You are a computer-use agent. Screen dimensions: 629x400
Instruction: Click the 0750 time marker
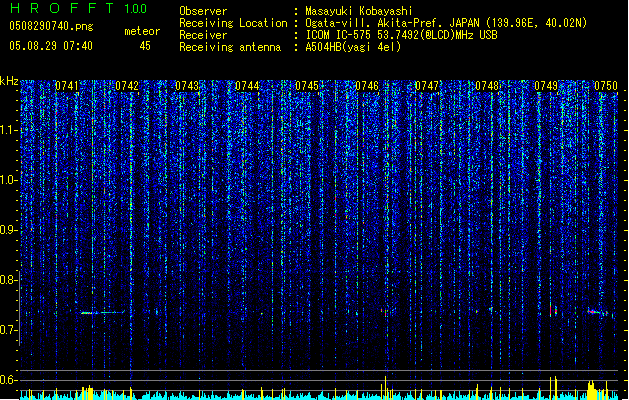click(606, 86)
